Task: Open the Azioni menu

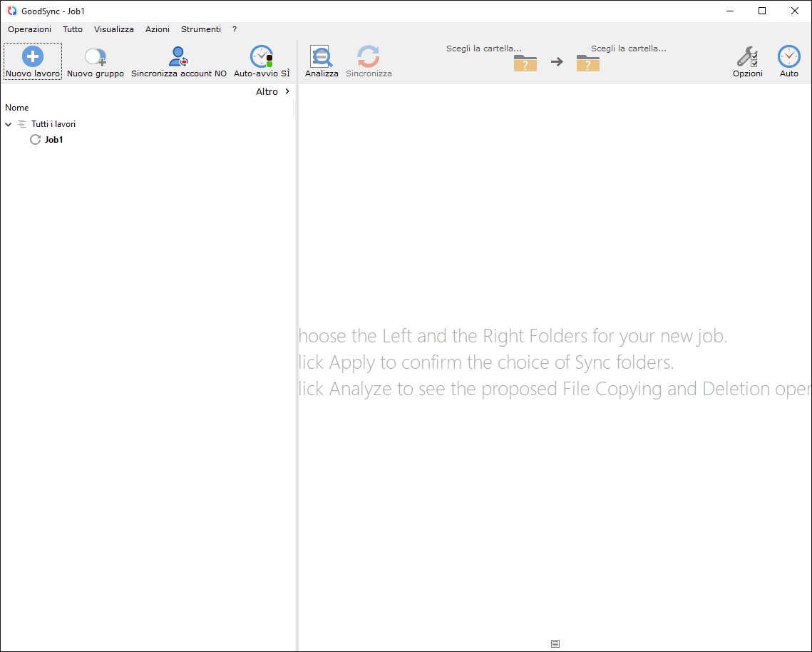Action: click(x=158, y=29)
